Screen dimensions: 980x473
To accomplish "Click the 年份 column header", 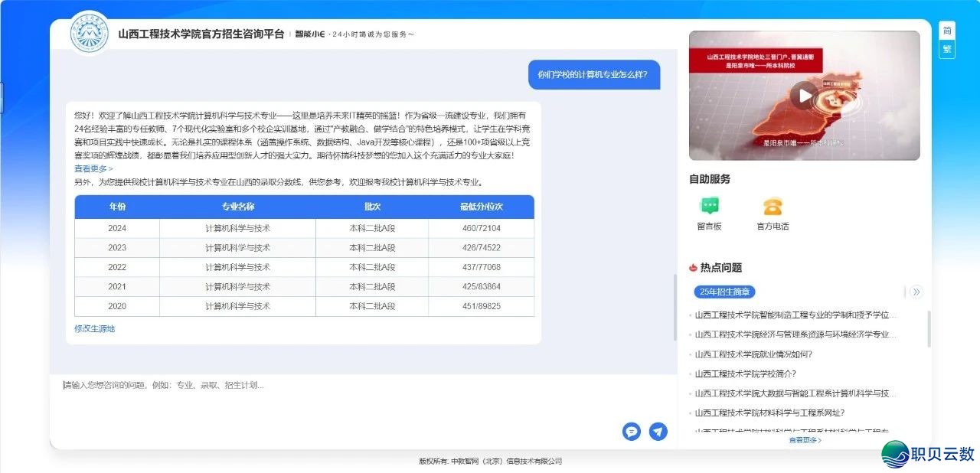I will point(117,207).
